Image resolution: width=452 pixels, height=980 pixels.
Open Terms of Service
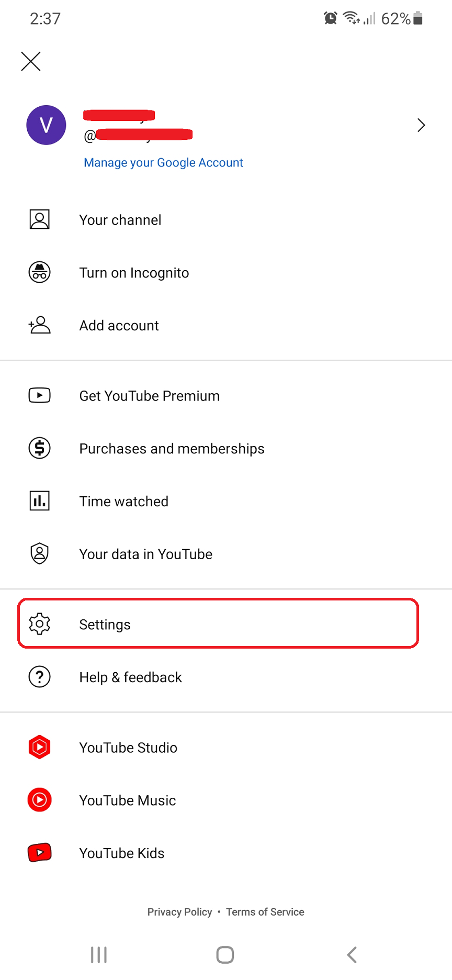(265, 911)
